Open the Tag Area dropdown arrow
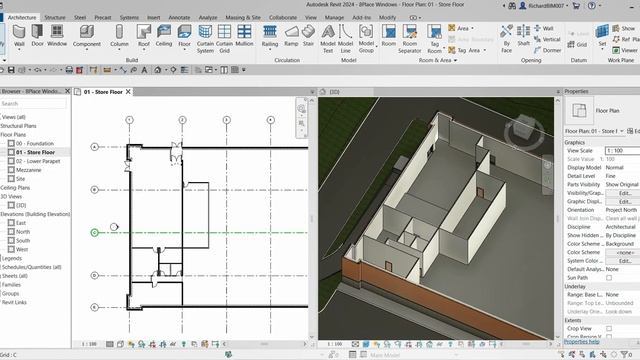The height and width of the screenshot is (360, 640). pyautogui.click(x=484, y=50)
